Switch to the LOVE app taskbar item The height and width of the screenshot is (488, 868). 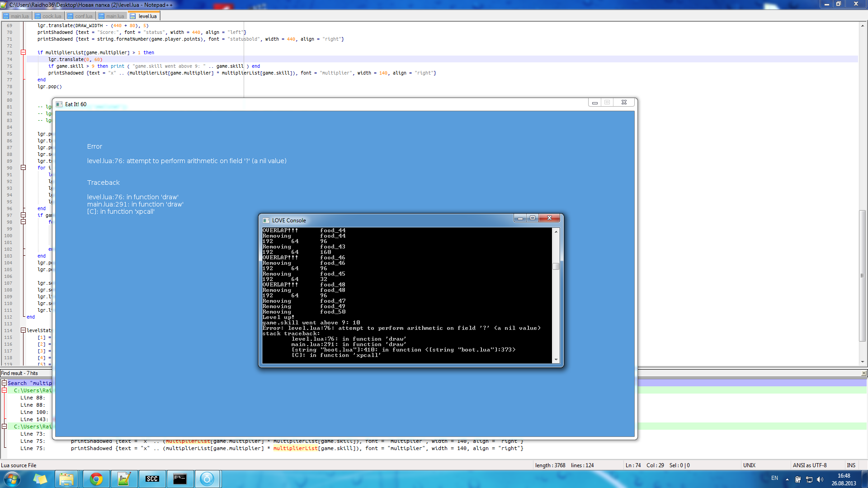pos(207,479)
